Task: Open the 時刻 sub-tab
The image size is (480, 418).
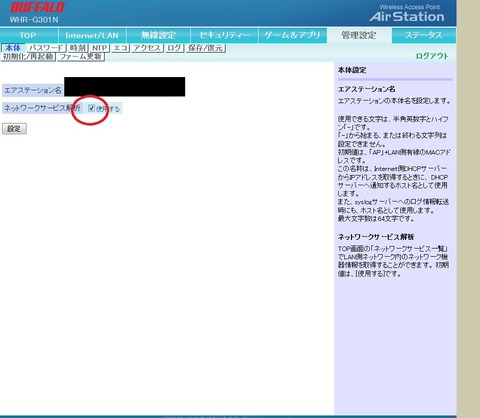Action: coord(78,48)
